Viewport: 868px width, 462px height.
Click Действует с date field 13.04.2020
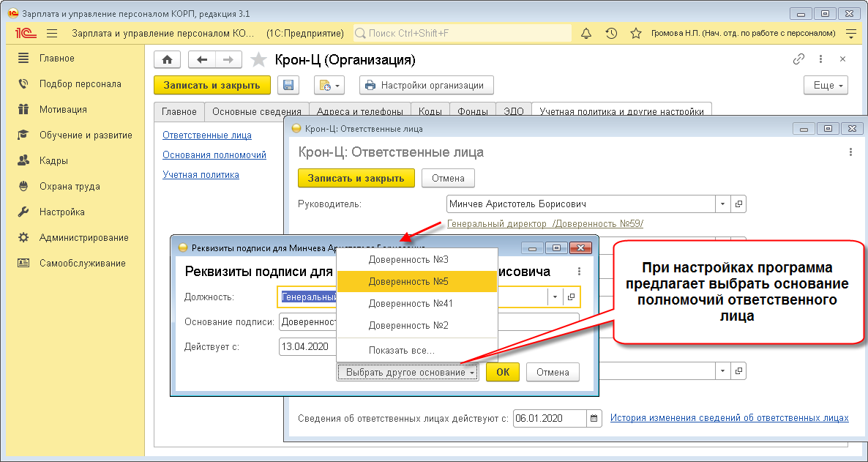click(308, 347)
